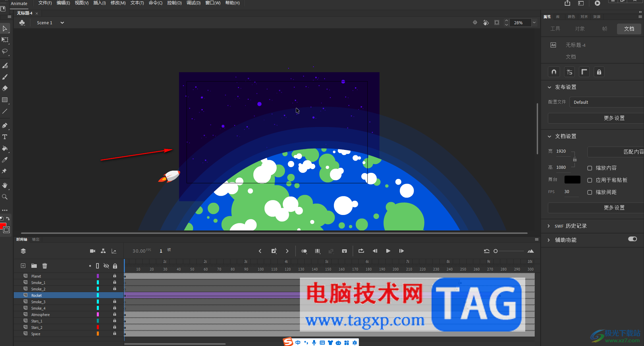The image size is (644, 346).
Task: Enable the 缩放间距 checkbox
Action: tap(590, 192)
